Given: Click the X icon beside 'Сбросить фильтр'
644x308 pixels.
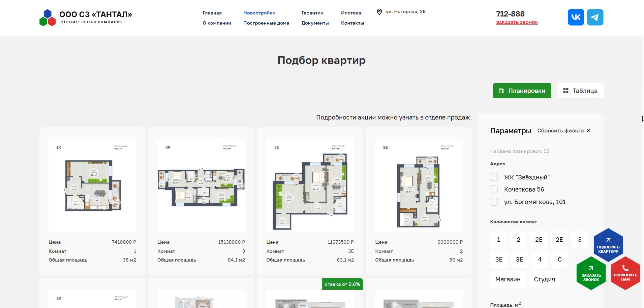Looking at the screenshot, I should 588,131.
